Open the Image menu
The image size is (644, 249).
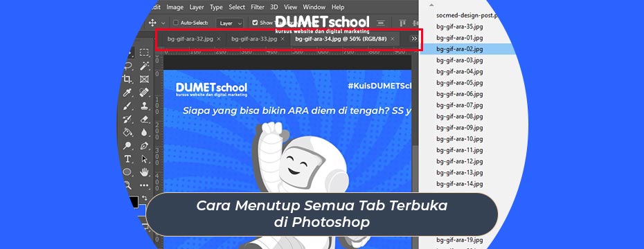pos(175,7)
